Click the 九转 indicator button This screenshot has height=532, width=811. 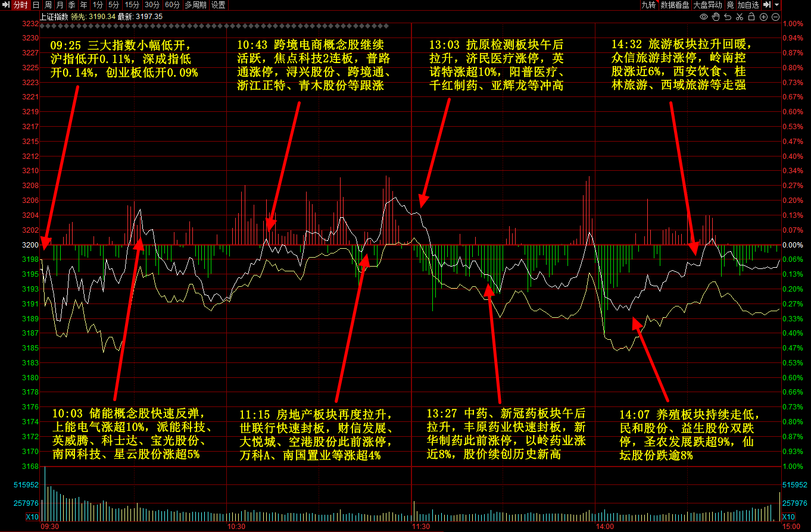pos(648,5)
